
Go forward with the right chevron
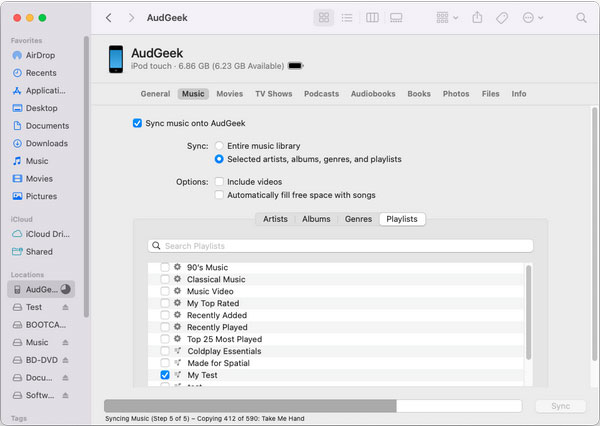tap(131, 18)
